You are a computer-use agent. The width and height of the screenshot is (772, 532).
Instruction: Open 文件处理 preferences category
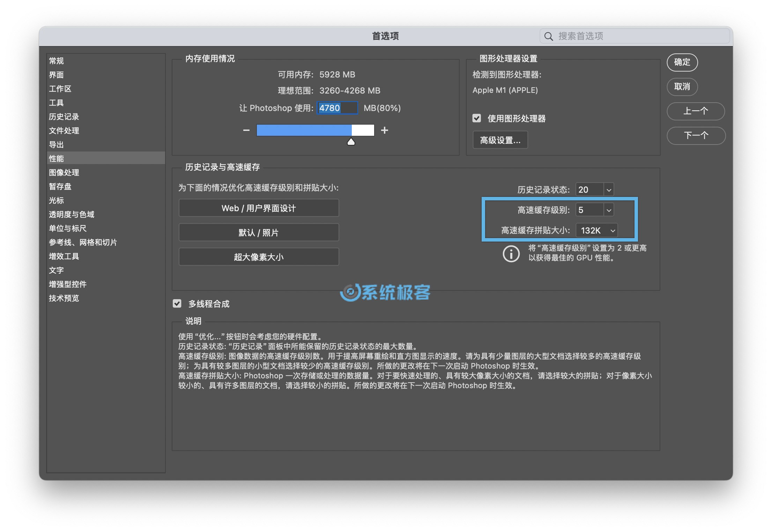(64, 131)
